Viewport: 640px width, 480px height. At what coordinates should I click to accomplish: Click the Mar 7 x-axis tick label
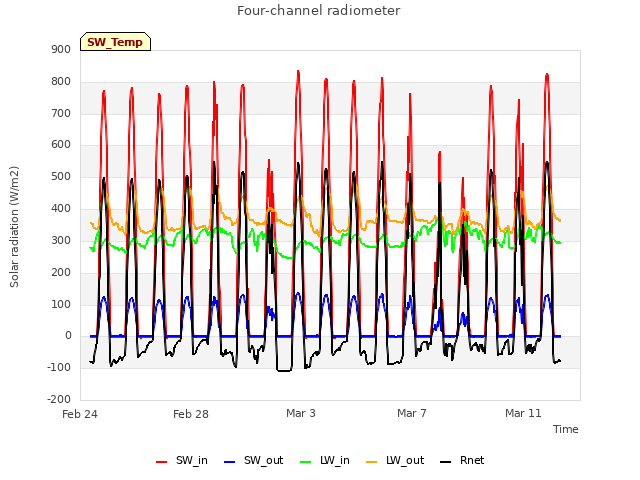click(412, 413)
